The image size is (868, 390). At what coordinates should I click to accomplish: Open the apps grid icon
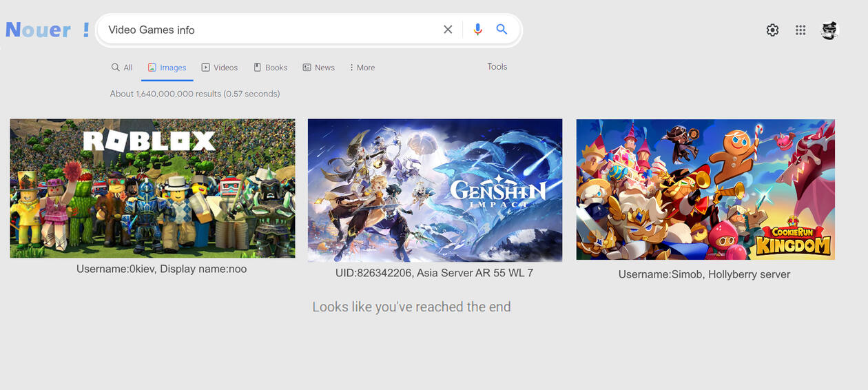point(800,30)
